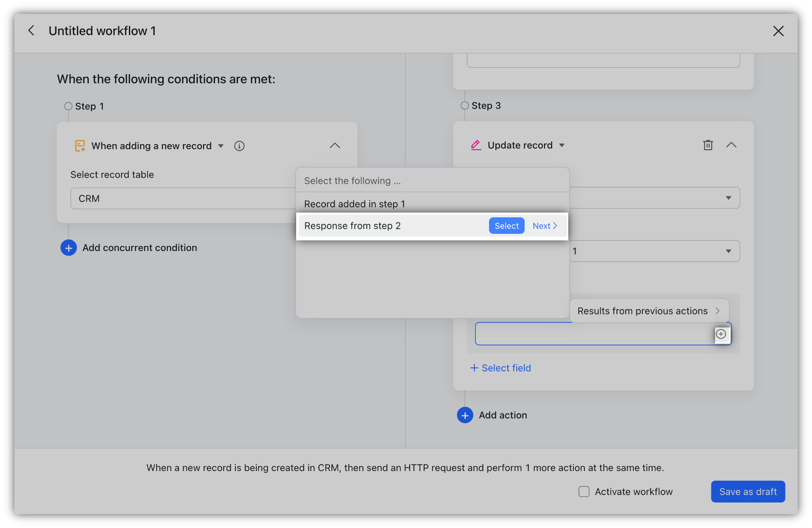Choose Record added in step 1
Viewport: 812px width, 528px height.
tap(355, 204)
